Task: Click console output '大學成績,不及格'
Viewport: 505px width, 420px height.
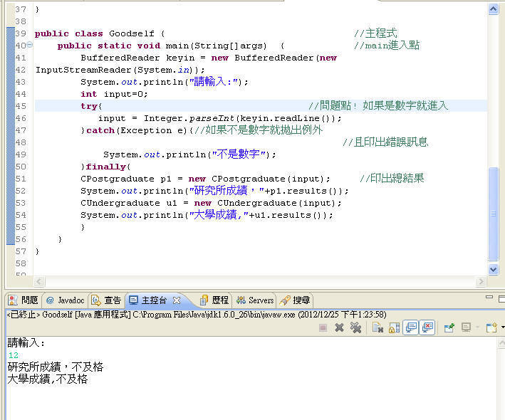Action: click(47, 379)
